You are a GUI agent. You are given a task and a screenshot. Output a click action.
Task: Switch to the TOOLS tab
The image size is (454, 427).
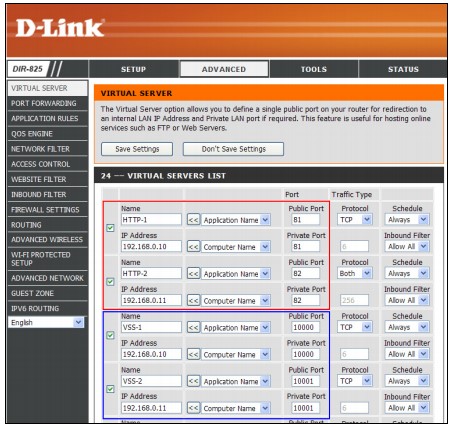click(314, 69)
